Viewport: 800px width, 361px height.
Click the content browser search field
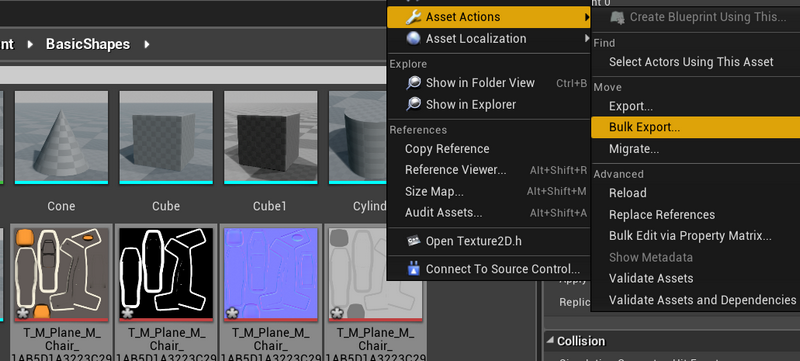pyautogui.click(x=193, y=75)
